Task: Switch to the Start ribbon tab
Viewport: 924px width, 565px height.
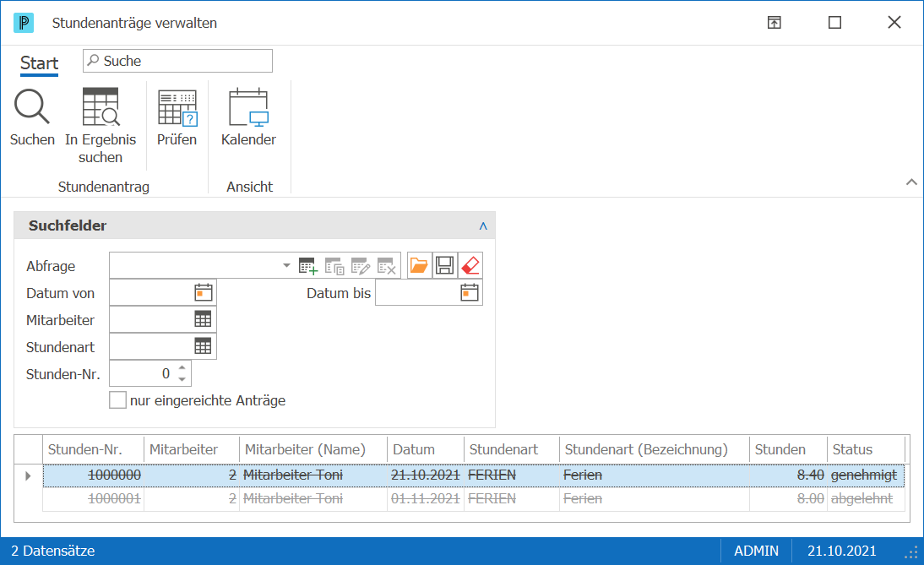Action: click(x=40, y=63)
